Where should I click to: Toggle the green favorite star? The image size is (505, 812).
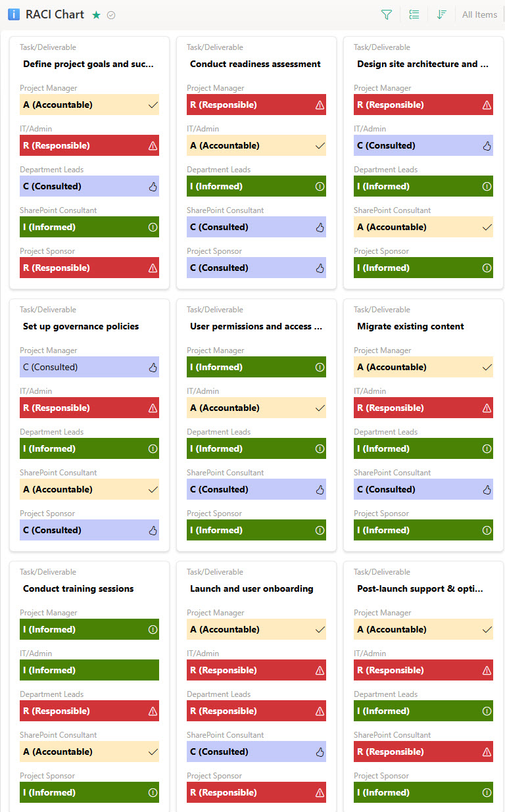click(97, 15)
